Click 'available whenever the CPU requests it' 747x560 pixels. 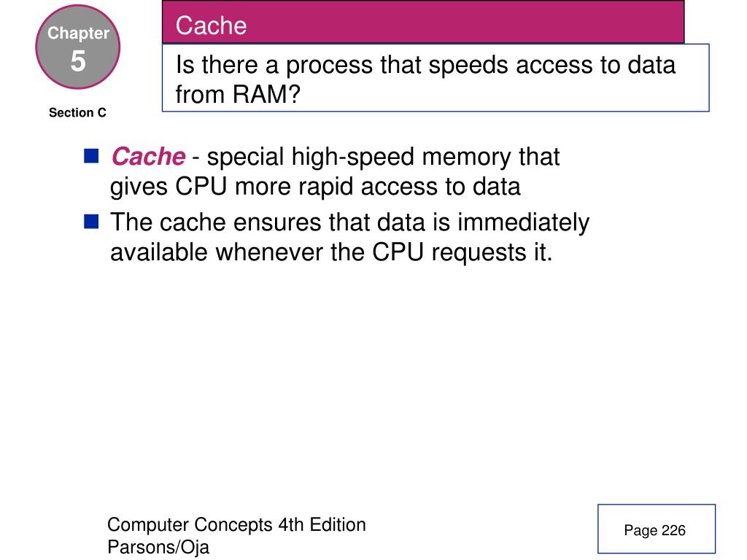(331, 252)
